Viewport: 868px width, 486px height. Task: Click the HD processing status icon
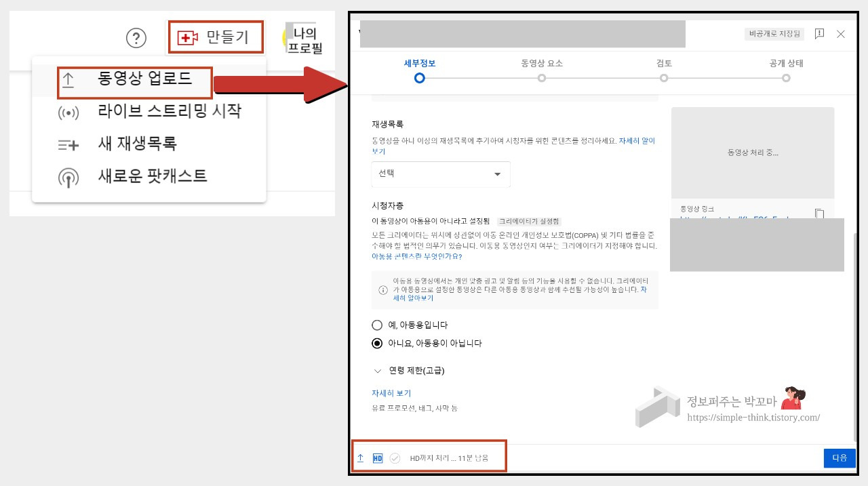pyautogui.click(x=378, y=458)
